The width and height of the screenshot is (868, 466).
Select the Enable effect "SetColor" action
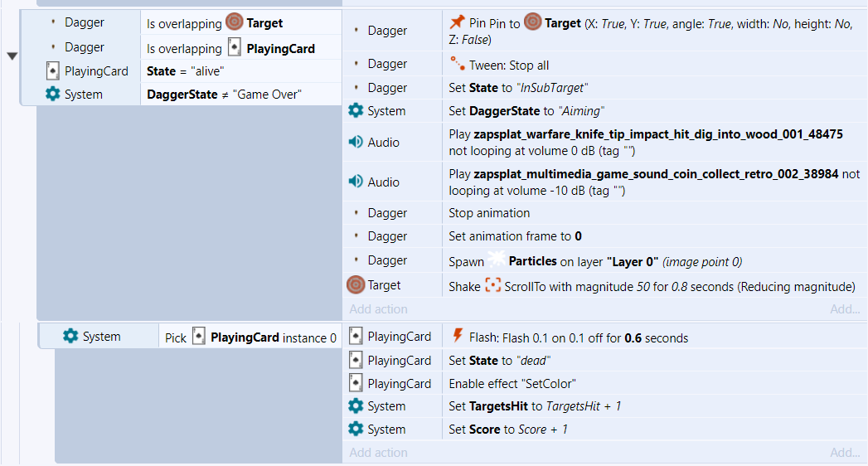604,384
